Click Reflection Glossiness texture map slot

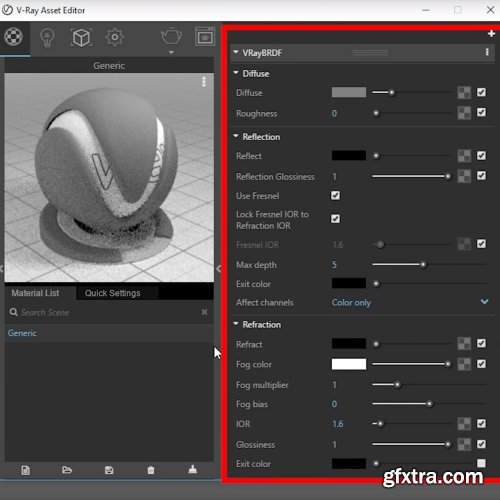[x=464, y=176]
